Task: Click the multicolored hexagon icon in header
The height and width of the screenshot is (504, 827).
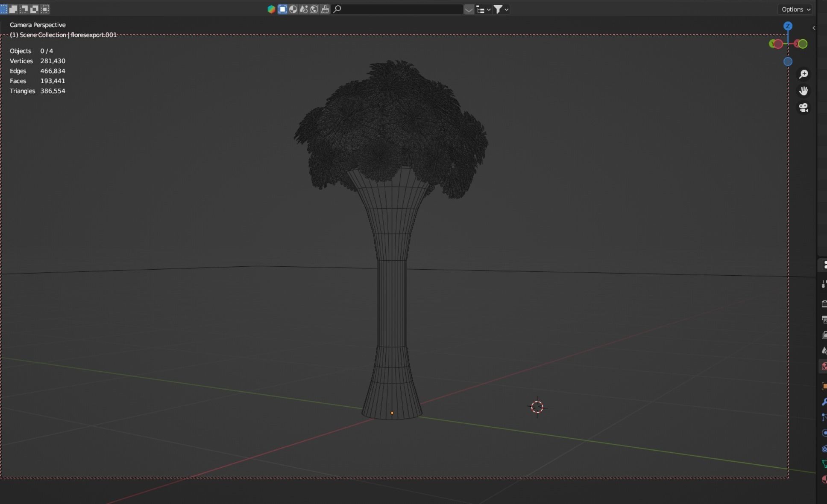Action: tap(271, 9)
